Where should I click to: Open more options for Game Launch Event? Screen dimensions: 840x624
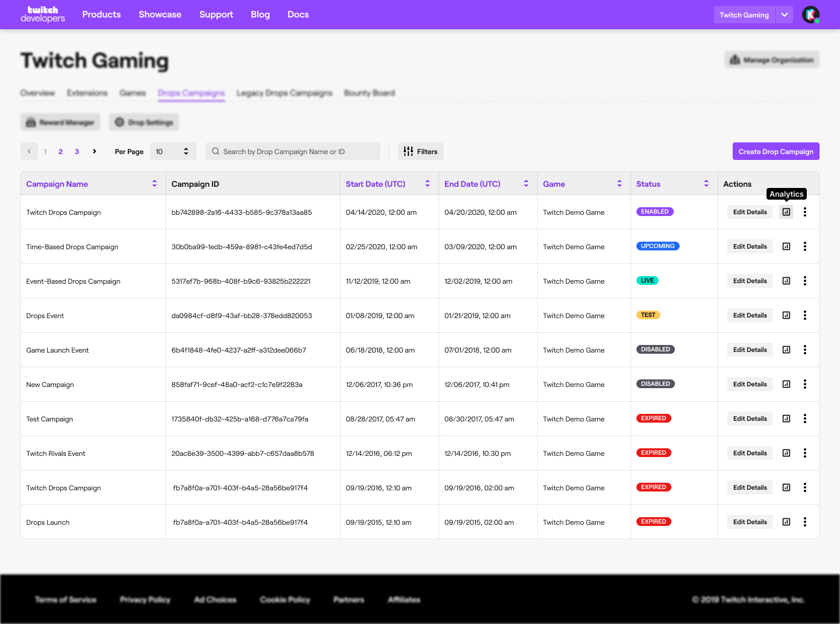point(805,350)
